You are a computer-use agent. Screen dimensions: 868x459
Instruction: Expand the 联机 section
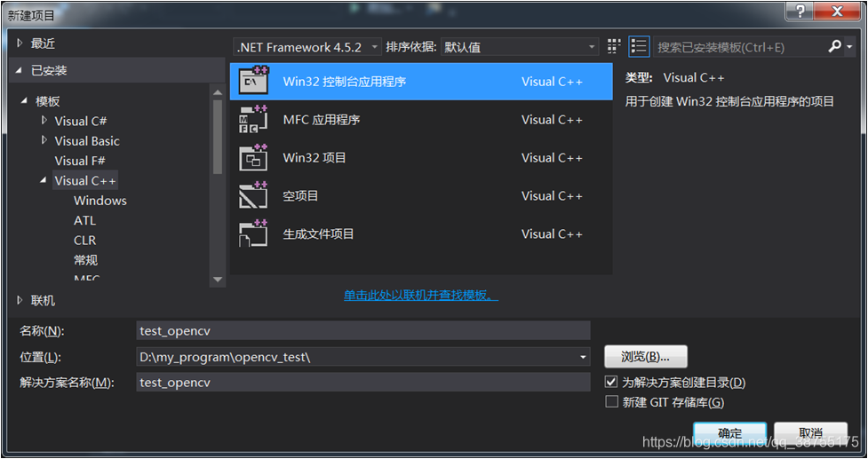point(20,300)
